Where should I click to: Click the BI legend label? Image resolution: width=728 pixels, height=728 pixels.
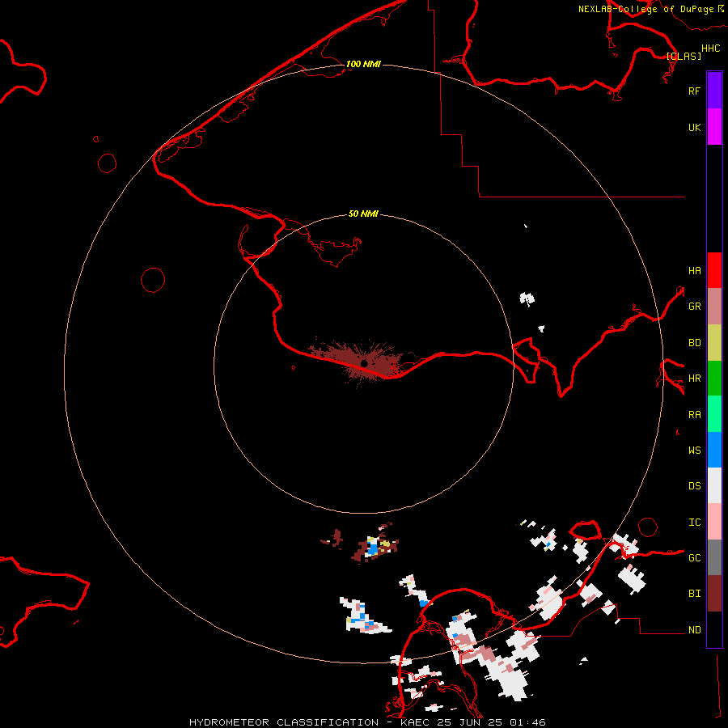(694, 594)
